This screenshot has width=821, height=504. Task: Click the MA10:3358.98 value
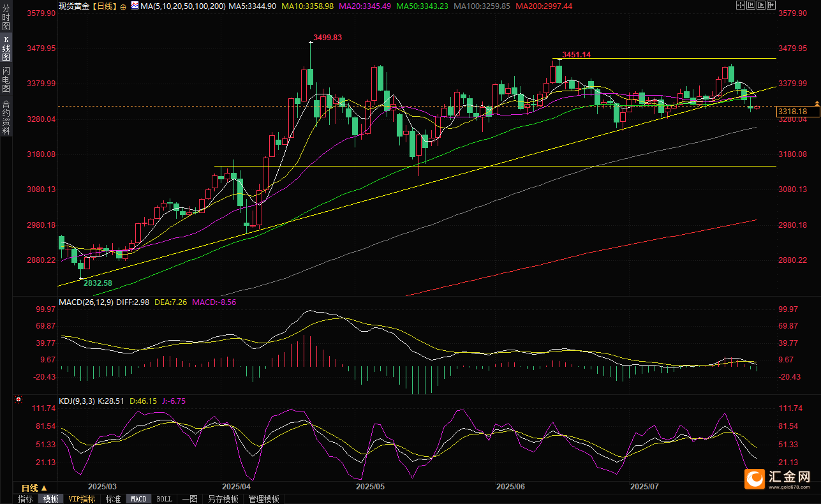pyautogui.click(x=309, y=6)
